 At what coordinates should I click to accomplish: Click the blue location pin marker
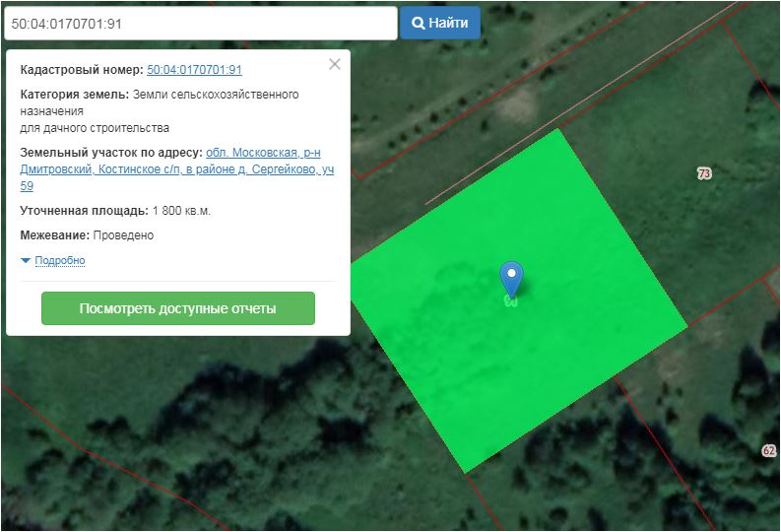[x=511, y=278]
